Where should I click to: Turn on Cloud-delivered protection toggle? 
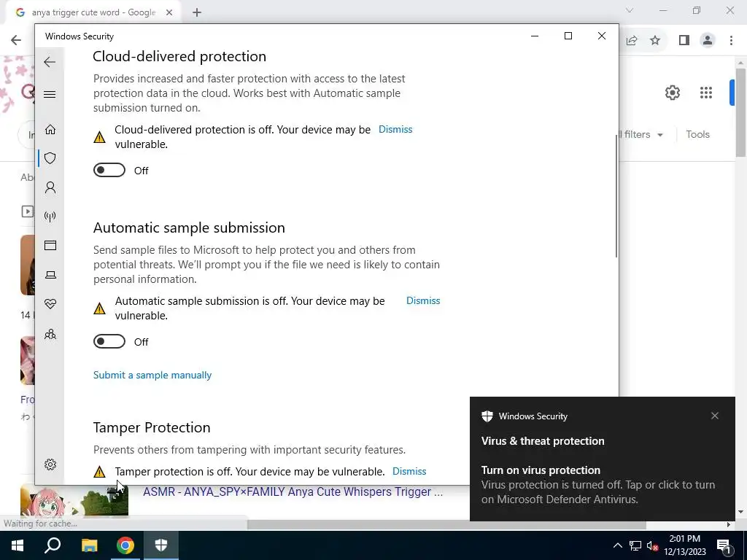click(109, 170)
